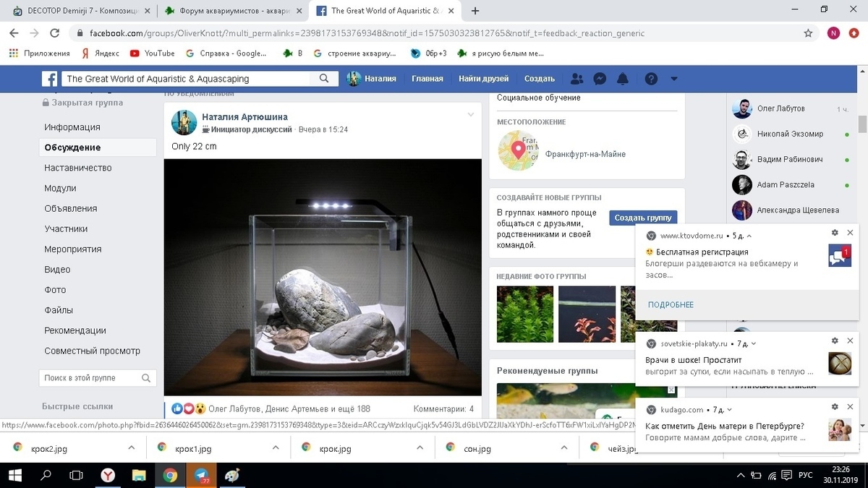868x488 pixels.
Task: Click the Facebook logo icon
Action: pos(49,79)
